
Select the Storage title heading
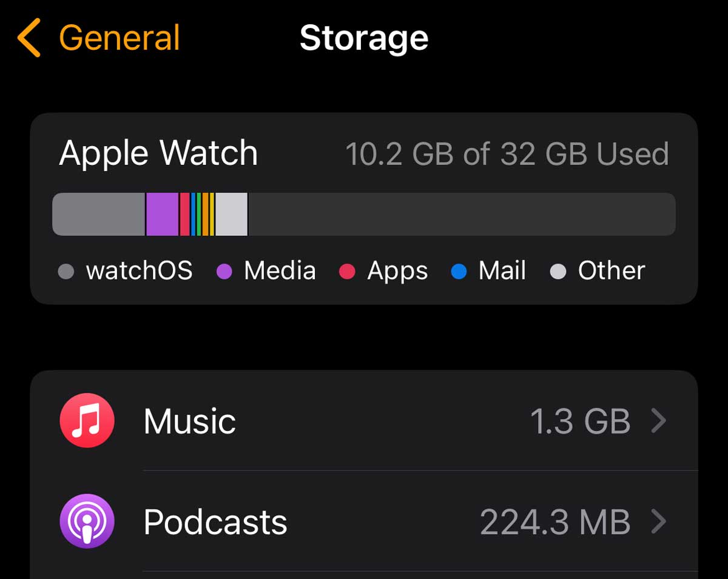(x=364, y=38)
